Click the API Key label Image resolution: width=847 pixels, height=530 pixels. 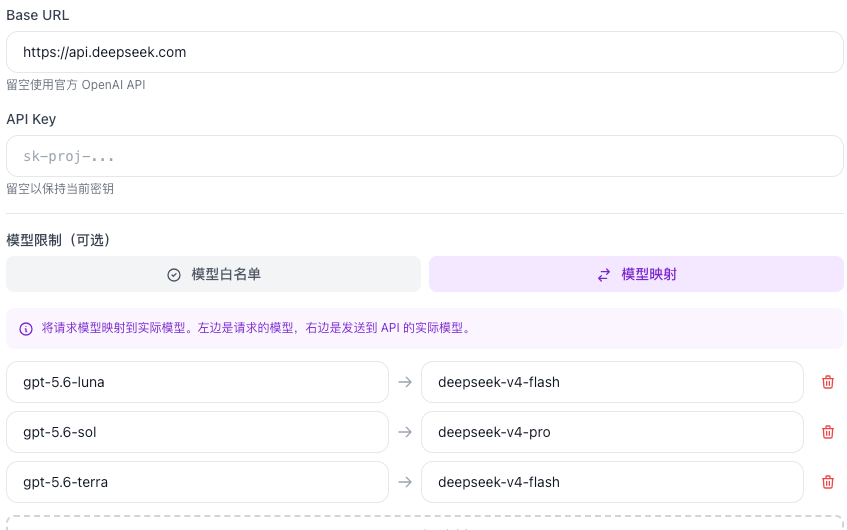pyautogui.click(x=31, y=119)
